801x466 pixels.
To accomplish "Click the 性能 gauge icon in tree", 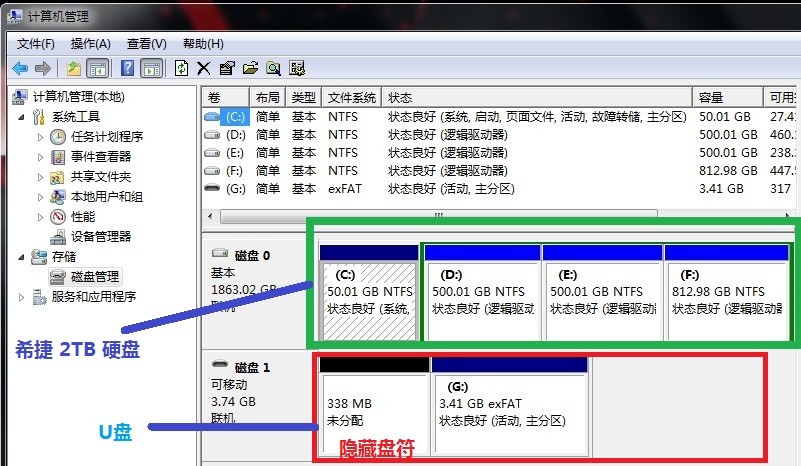I will 58,217.
